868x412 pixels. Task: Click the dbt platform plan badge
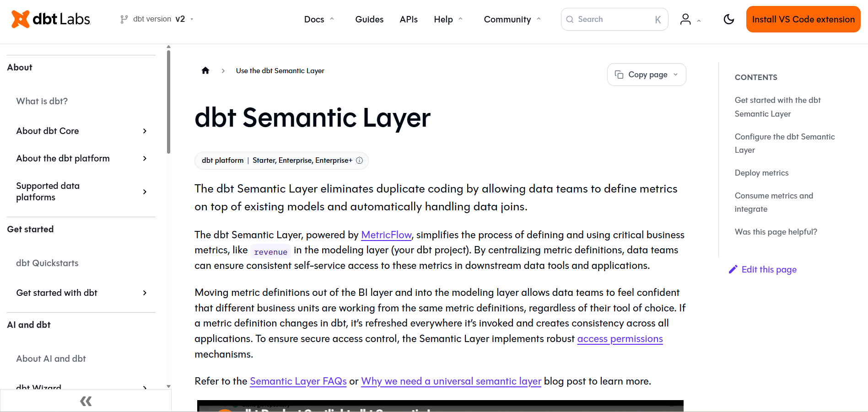281,161
